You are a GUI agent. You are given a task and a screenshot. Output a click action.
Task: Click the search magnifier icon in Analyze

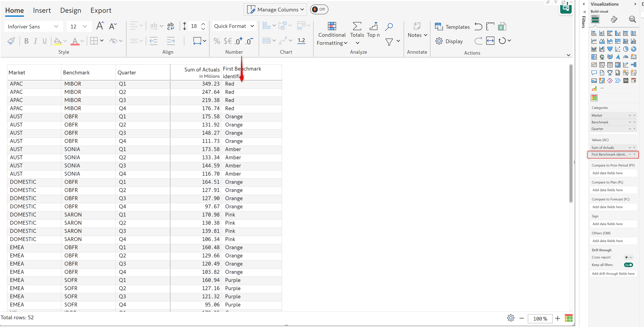[x=389, y=27]
